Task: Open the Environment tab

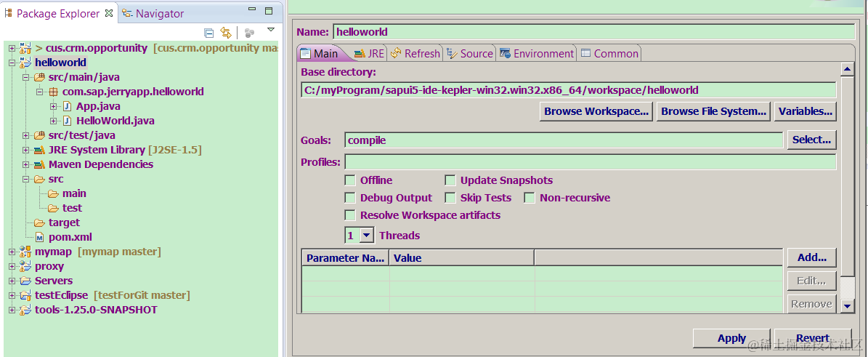Action: (536, 53)
